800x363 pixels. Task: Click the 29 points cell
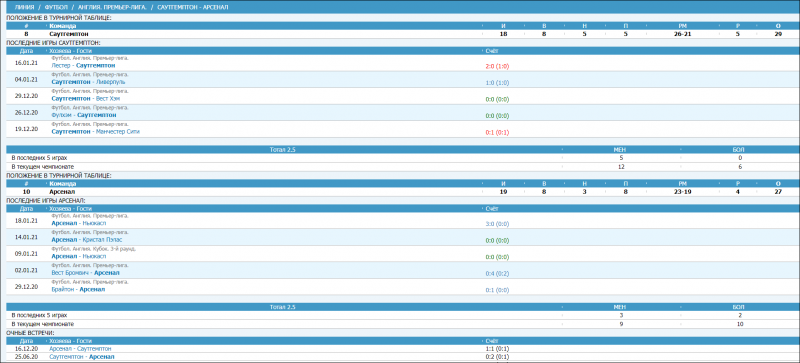pos(778,34)
